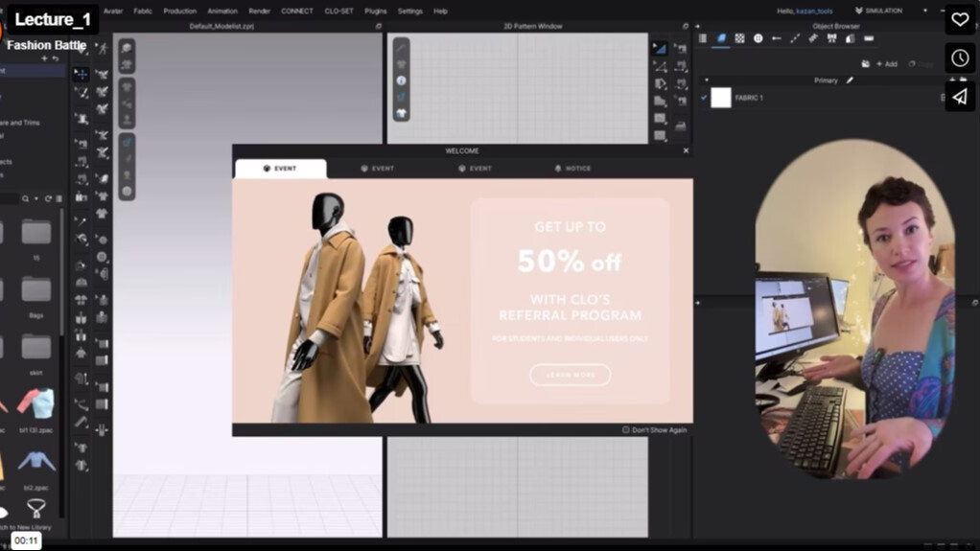Open the SIMULATION mode dropdown

point(890,11)
